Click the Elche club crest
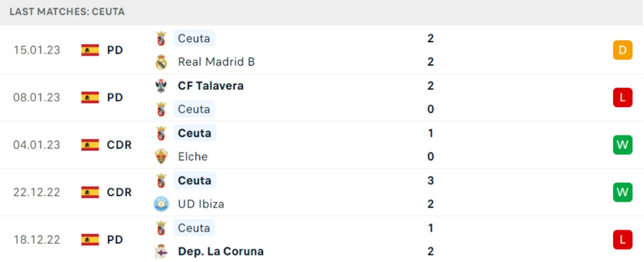The height and width of the screenshot is (262, 644). click(x=161, y=156)
